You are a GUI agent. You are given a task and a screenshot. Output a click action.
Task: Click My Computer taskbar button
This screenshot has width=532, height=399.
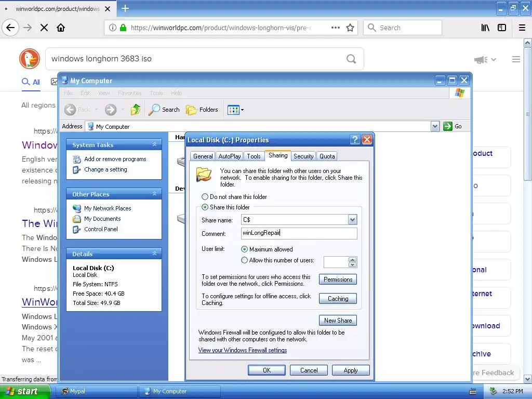click(x=180, y=391)
